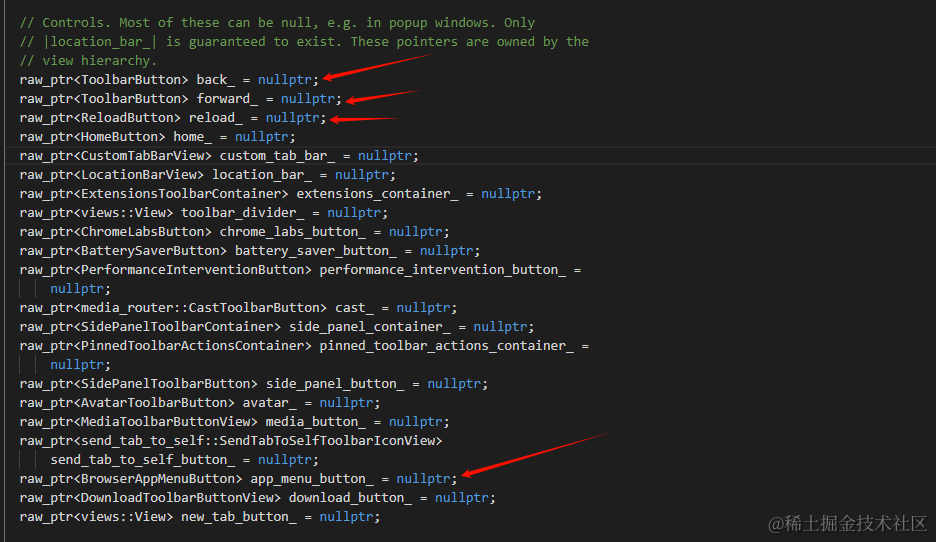The width and height of the screenshot is (936, 542).
Task: Click 'SidePanelToolbarButton' type name
Action: 166,384
